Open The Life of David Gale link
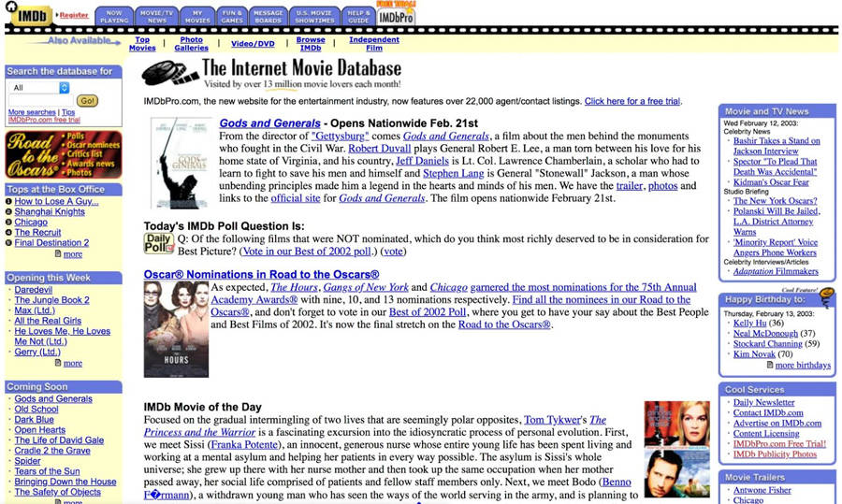The width and height of the screenshot is (842, 504). (59, 440)
